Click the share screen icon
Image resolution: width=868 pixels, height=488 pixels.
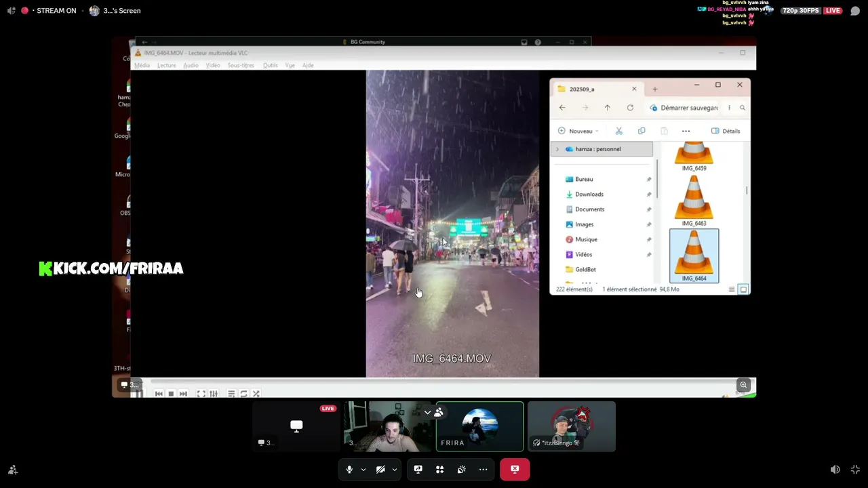tap(418, 469)
